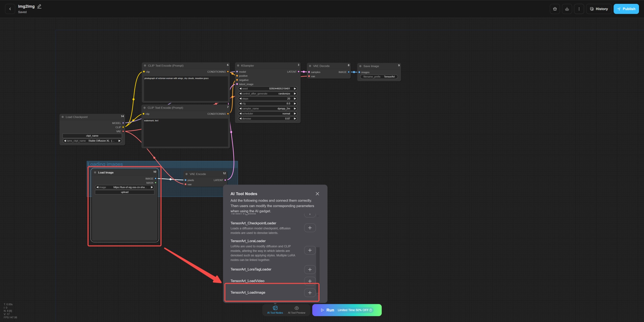Open the sampler_name dropdown in KSampler
The image size is (644, 322).
[x=267, y=109]
